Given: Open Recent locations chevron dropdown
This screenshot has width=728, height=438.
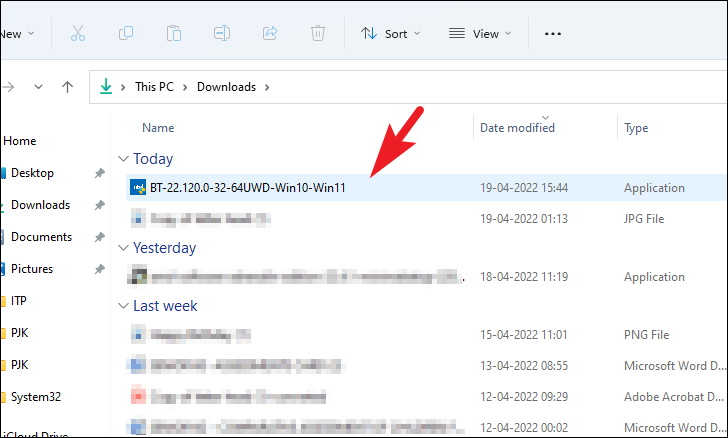Looking at the screenshot, I should [39, 87].
